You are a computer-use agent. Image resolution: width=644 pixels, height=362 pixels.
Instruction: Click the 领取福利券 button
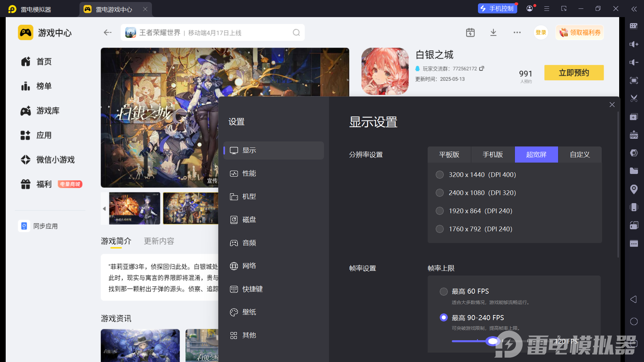580,33
